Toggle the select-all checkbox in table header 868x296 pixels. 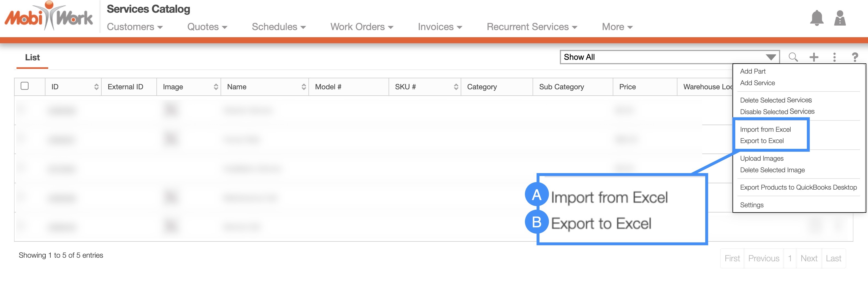pyautogui.click(x=25, y=86)
